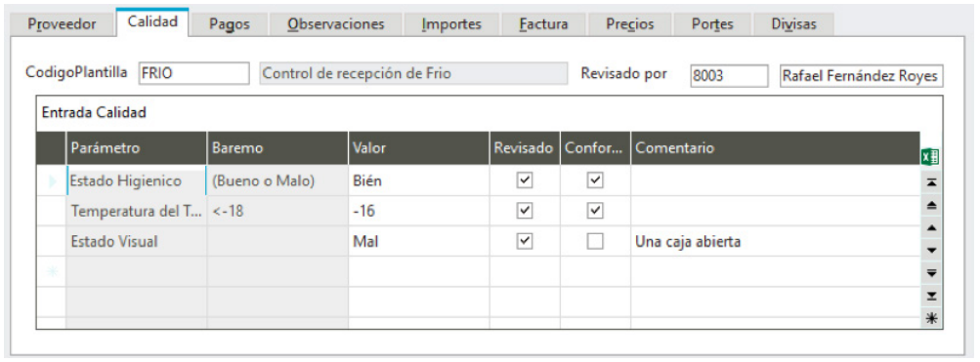Select the Estado Higienico row indicator
Image resolution: width=980 pixels, height=362 pixels.
pyautogui.click(x=51, y=181)
